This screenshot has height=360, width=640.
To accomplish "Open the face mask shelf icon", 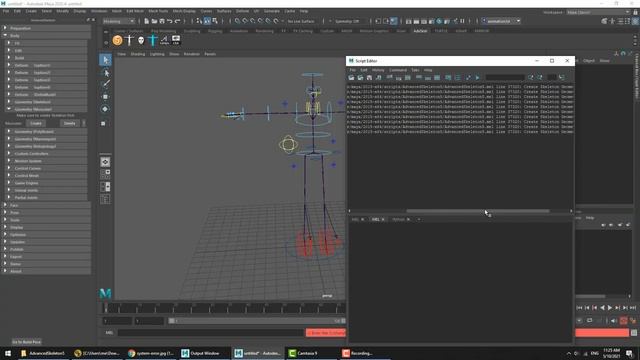I will click(x=141, y=40).
